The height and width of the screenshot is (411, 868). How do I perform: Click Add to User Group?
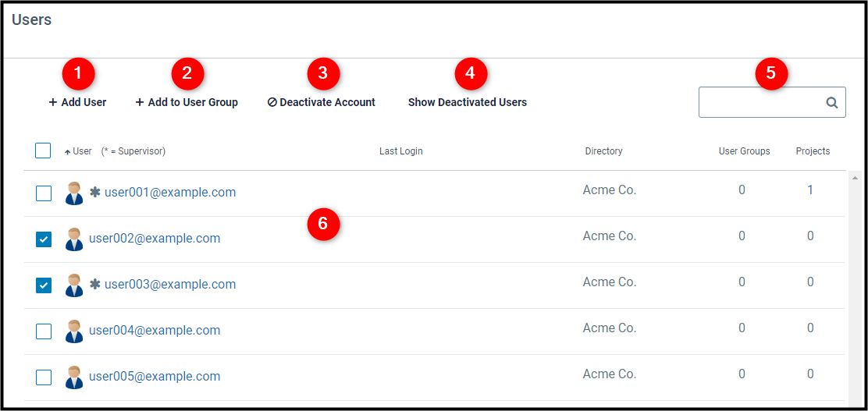187,102
